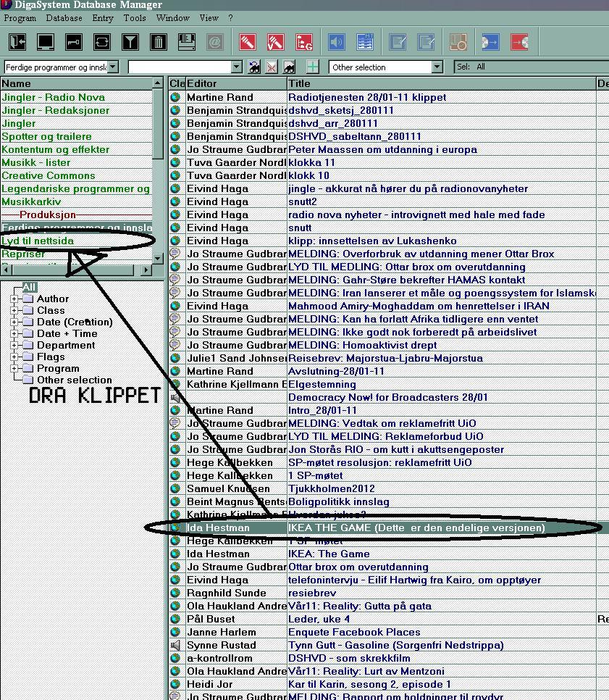
Task: Click the filter funnel toolbar icon
Action: pyautogui.click(x=130, y=42)
